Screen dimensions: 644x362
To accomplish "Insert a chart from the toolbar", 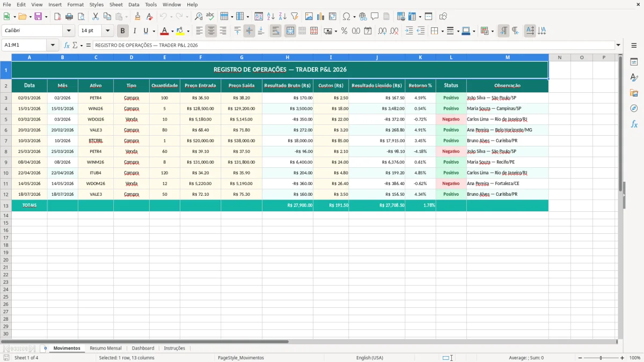I will tap(321, 17).
